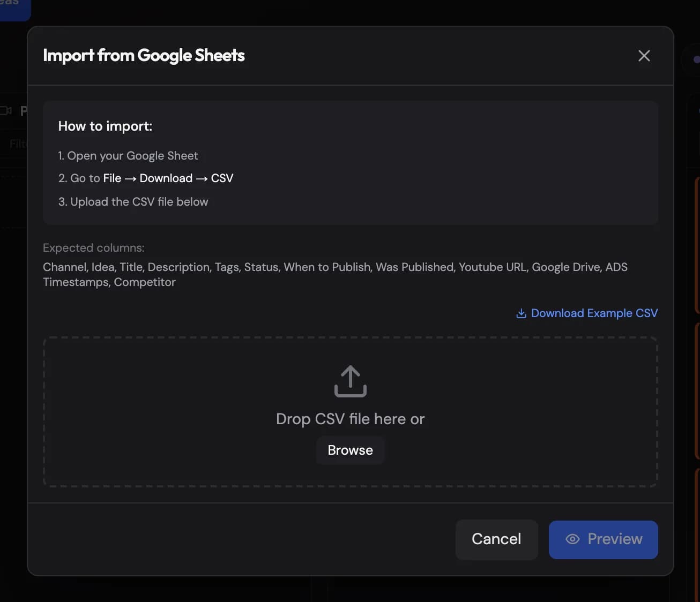
Task: Click the download icon beside Example CSV
Action: click(521, 313)
